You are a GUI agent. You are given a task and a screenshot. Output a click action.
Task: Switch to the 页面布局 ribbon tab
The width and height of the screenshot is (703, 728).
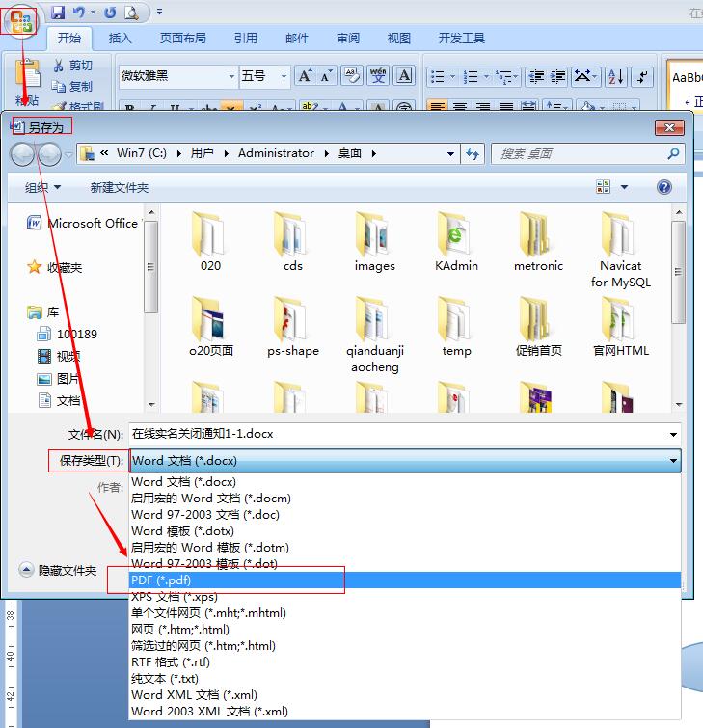coord(183,38)
